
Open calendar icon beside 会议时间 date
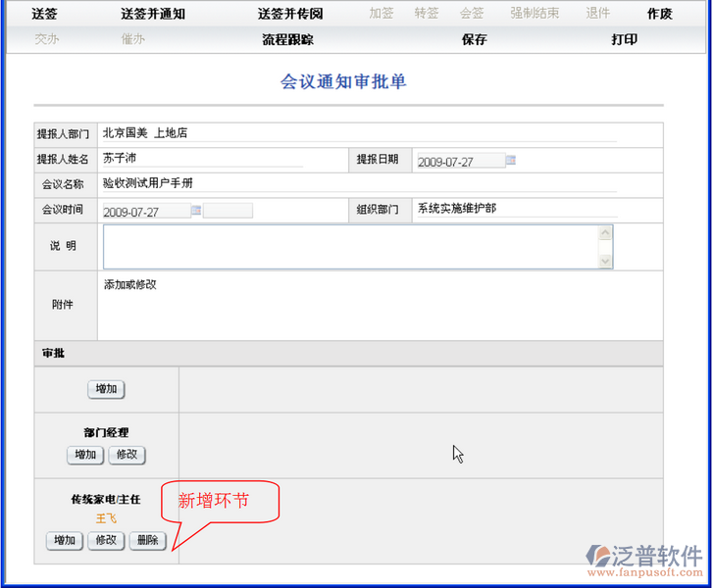tap(196, 210)
